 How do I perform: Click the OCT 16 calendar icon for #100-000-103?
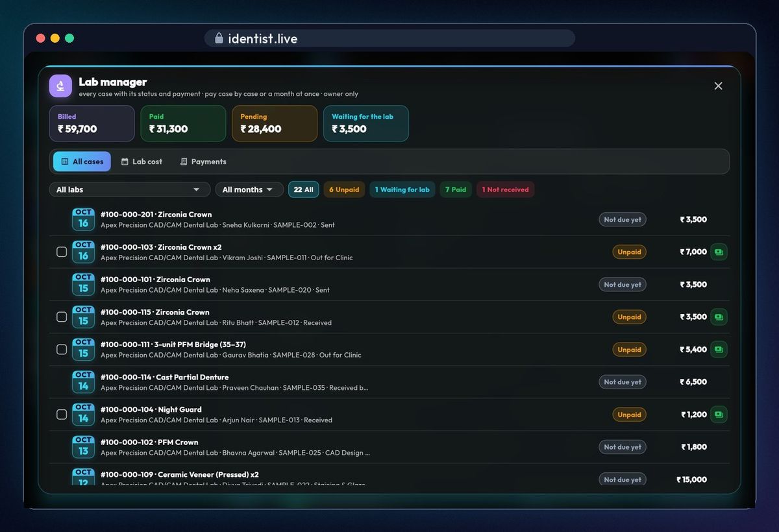tap(83, 252)
